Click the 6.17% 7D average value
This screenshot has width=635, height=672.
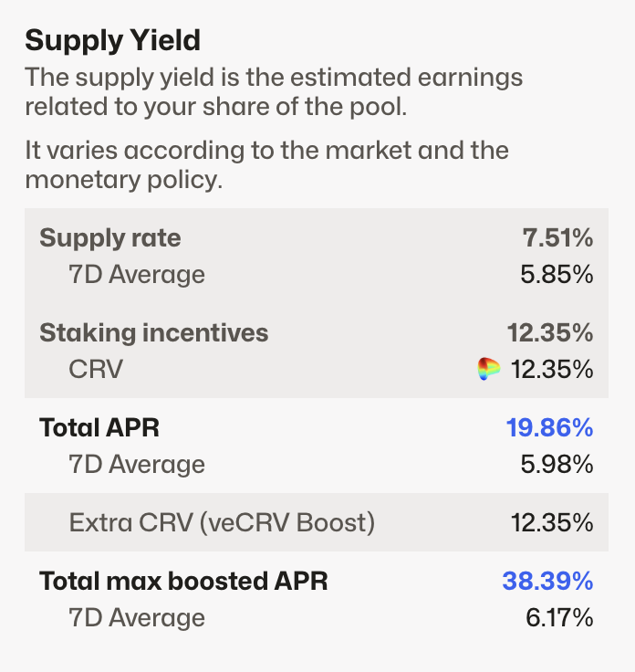pos(559,617)
